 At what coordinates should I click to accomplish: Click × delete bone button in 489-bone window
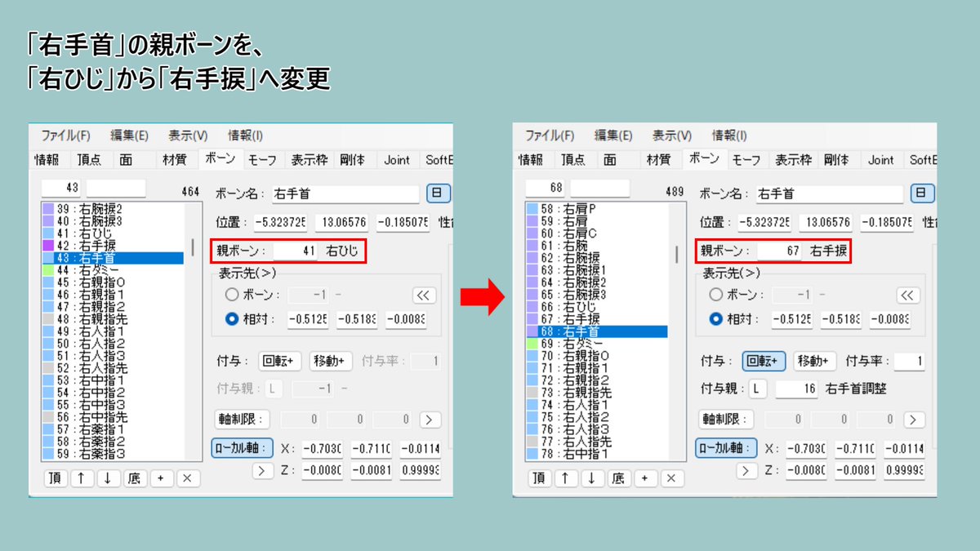(x=671, y=478)
